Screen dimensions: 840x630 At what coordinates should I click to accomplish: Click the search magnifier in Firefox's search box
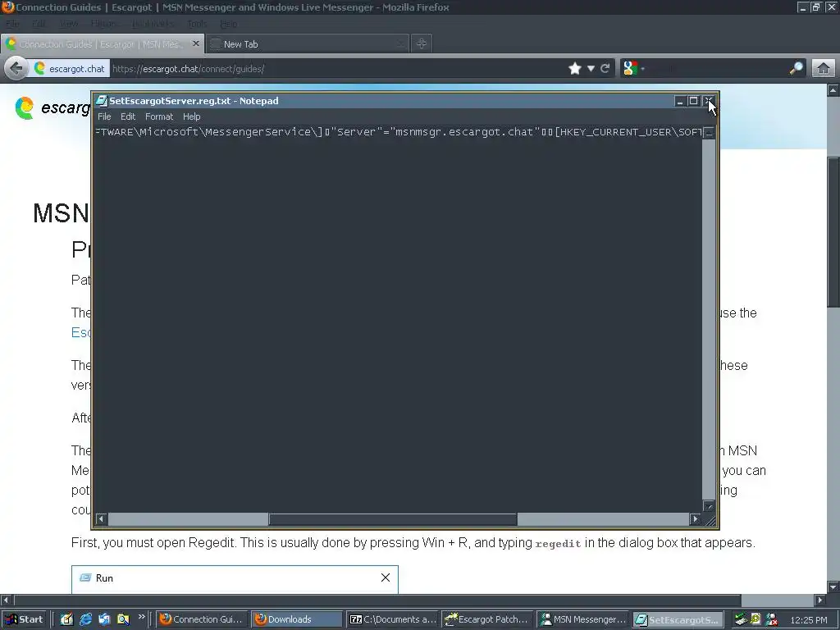coord(797,68)
